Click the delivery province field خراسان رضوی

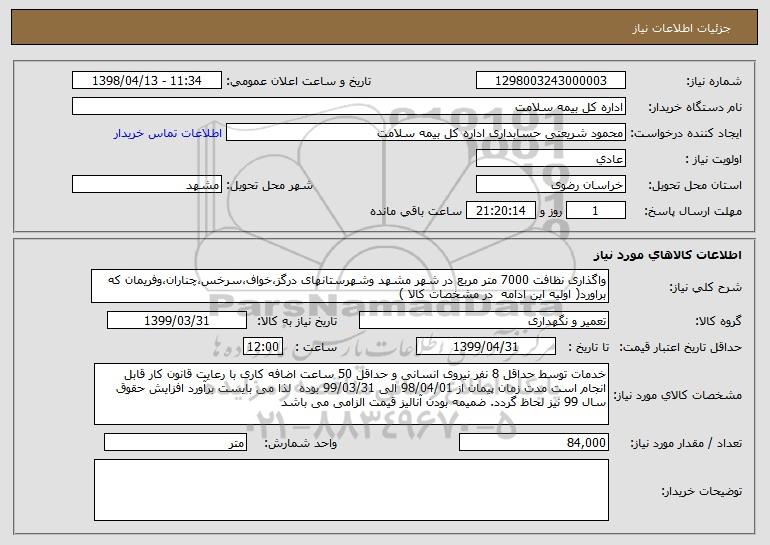pyautogui.click(x=550, y=185)
